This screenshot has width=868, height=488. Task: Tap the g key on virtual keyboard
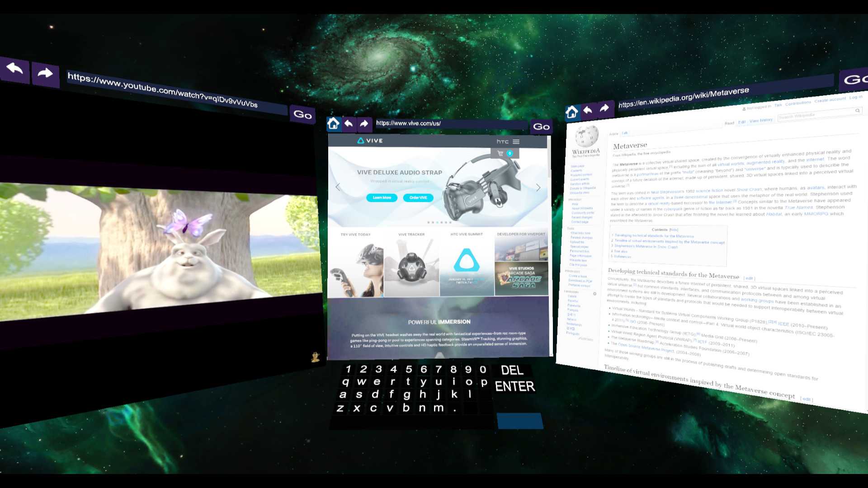point(407,394)
